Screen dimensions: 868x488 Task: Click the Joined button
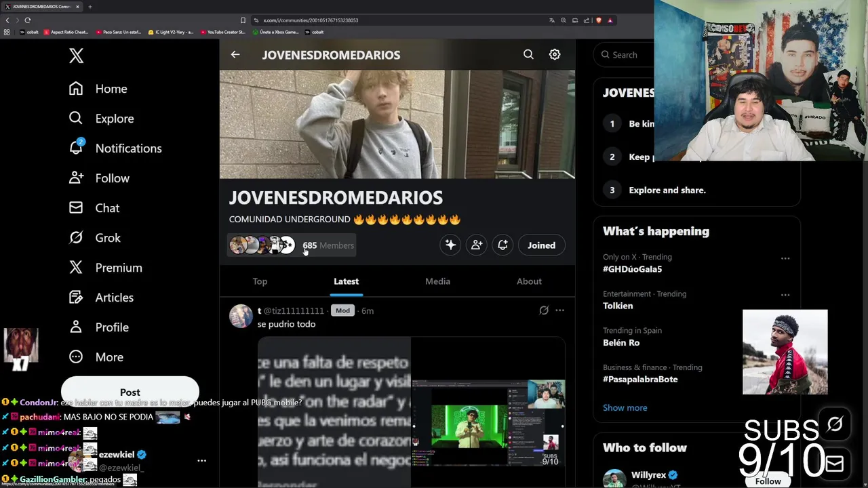[x=541, y=245]
